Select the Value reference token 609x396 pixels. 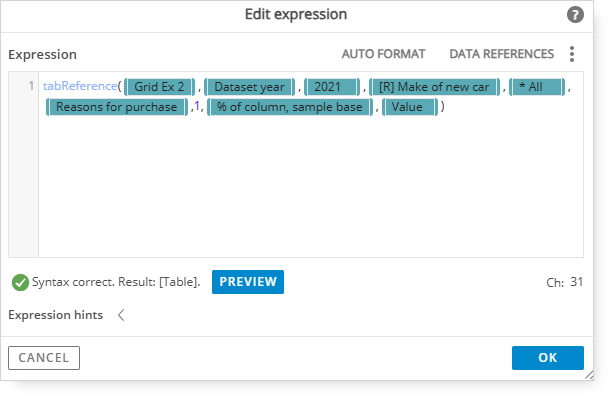pyautogui.click(x=410, y=107)
